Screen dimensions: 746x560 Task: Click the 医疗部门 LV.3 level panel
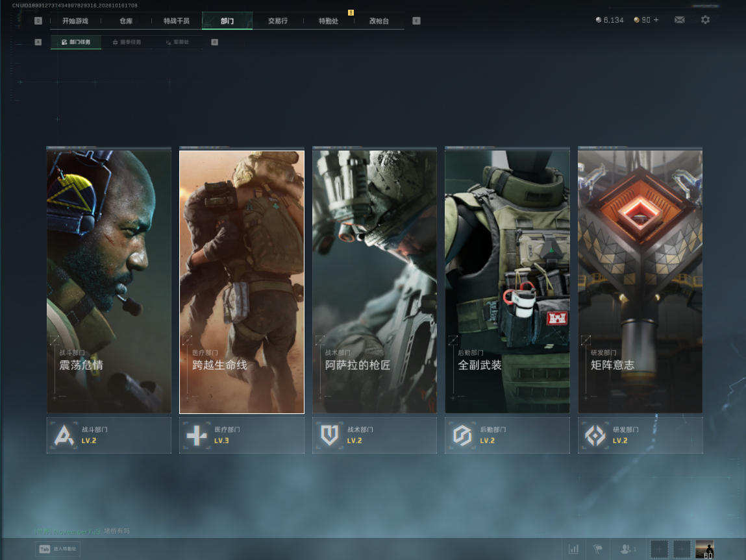(x=242, y=435)
